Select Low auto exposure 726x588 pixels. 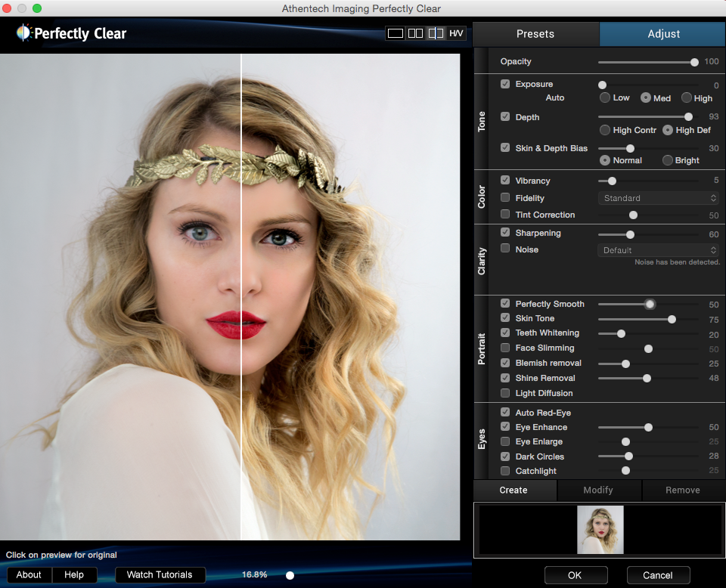tap(605, 97)
